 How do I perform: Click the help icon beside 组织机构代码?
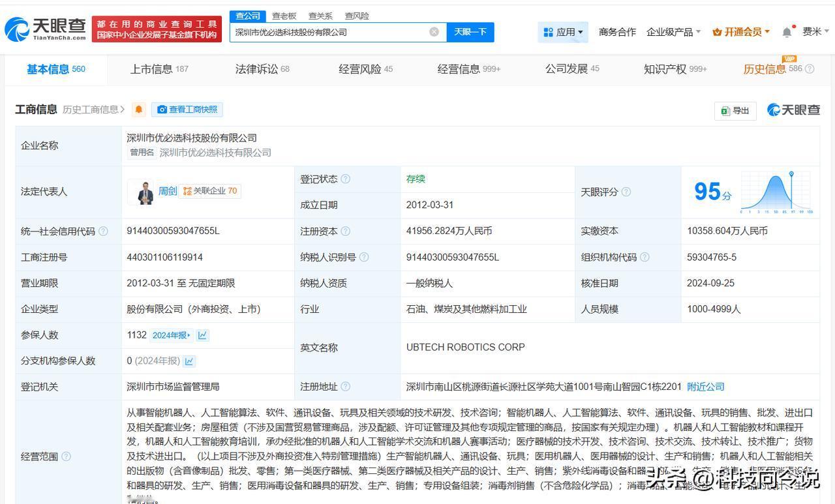click(x=645, y=257)
